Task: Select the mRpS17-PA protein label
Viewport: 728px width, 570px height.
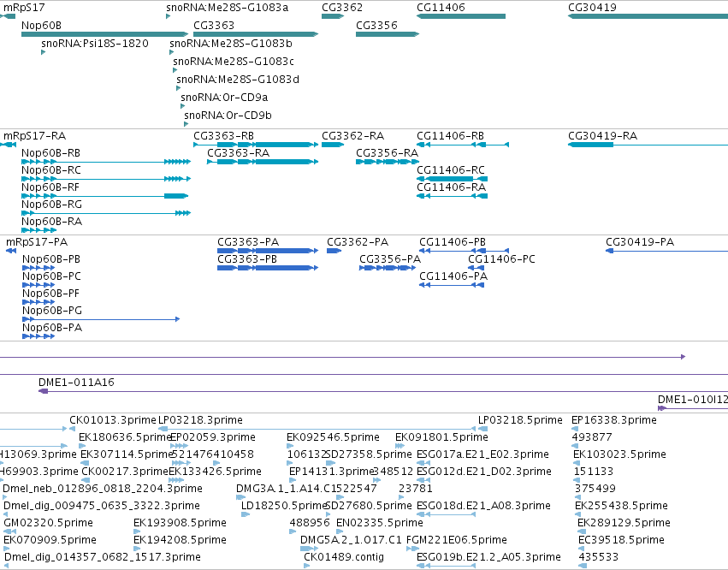Action: click(x=37, y=242)
